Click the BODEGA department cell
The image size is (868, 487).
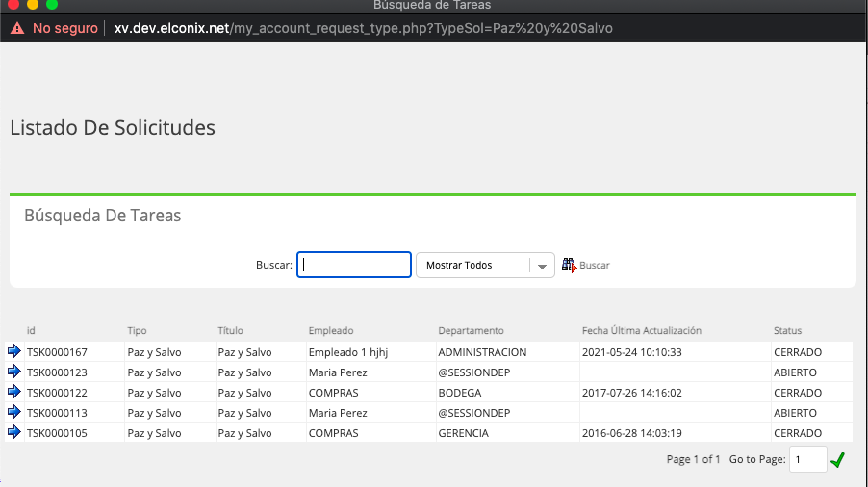[x=459, y=393]
